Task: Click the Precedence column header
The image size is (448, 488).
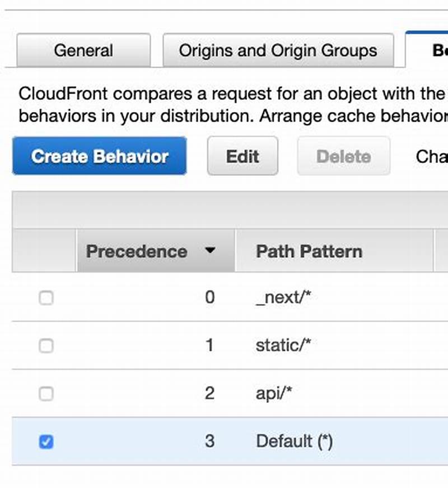Action: (137, 251)
